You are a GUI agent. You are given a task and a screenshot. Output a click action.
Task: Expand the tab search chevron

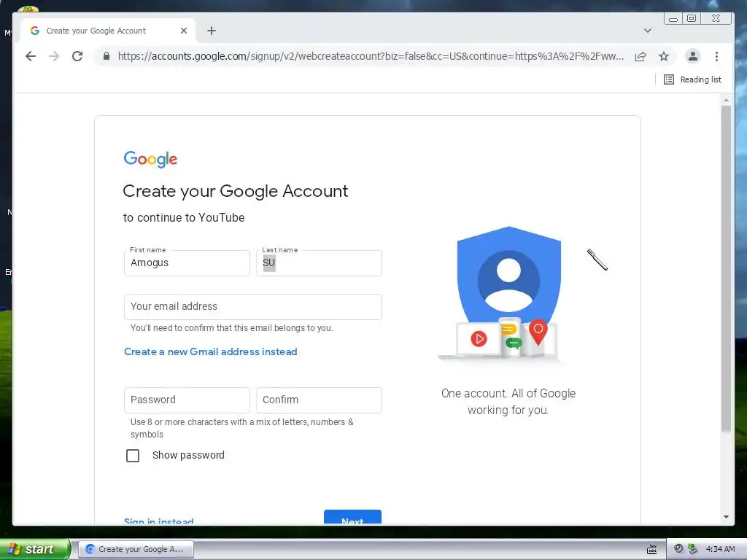(648, 31)
